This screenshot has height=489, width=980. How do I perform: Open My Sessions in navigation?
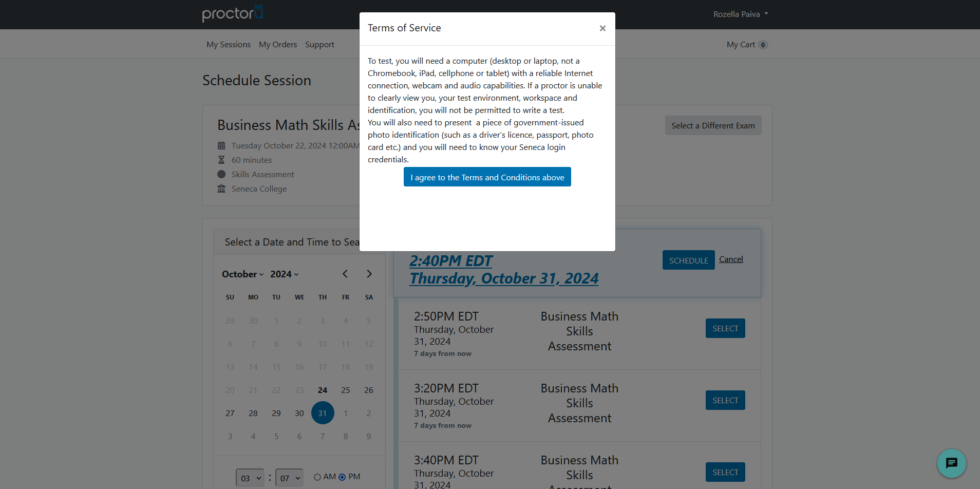pos(229,45)
